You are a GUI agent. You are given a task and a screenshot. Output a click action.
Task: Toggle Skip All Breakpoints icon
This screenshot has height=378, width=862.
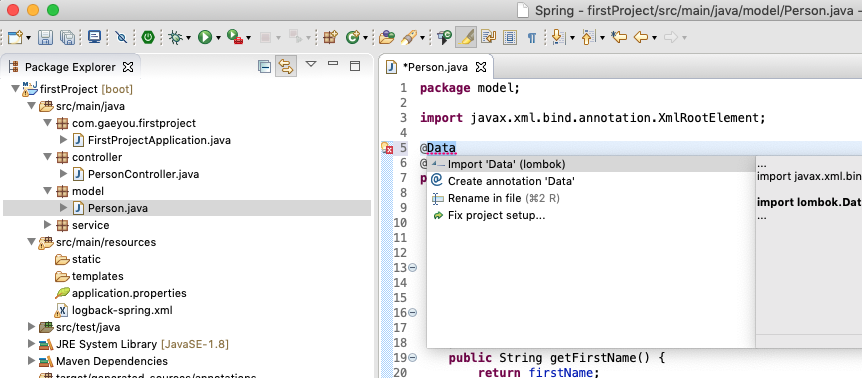coord(121,37)
